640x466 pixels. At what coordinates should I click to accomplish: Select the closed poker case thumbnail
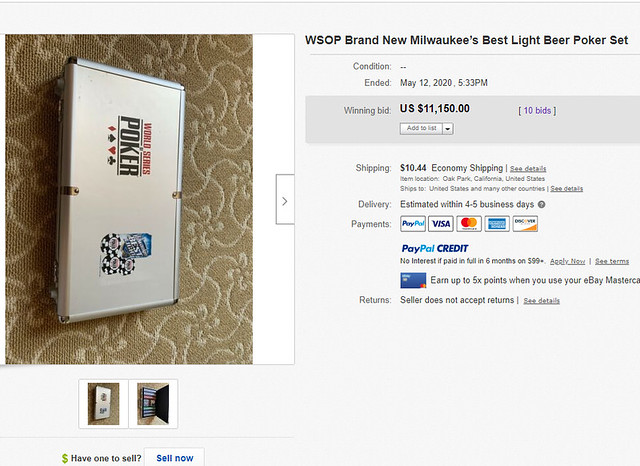tap(103, 403)
